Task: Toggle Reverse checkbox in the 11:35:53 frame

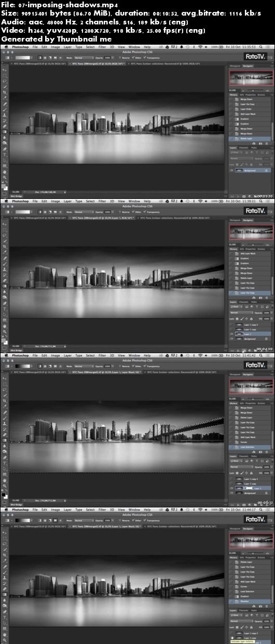Action: click(120, 58)
